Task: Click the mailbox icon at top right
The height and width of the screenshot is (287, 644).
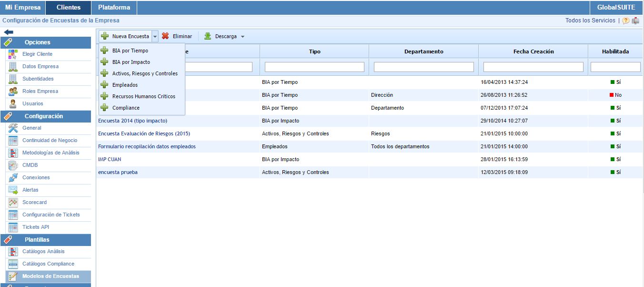Action: [635, 21]
